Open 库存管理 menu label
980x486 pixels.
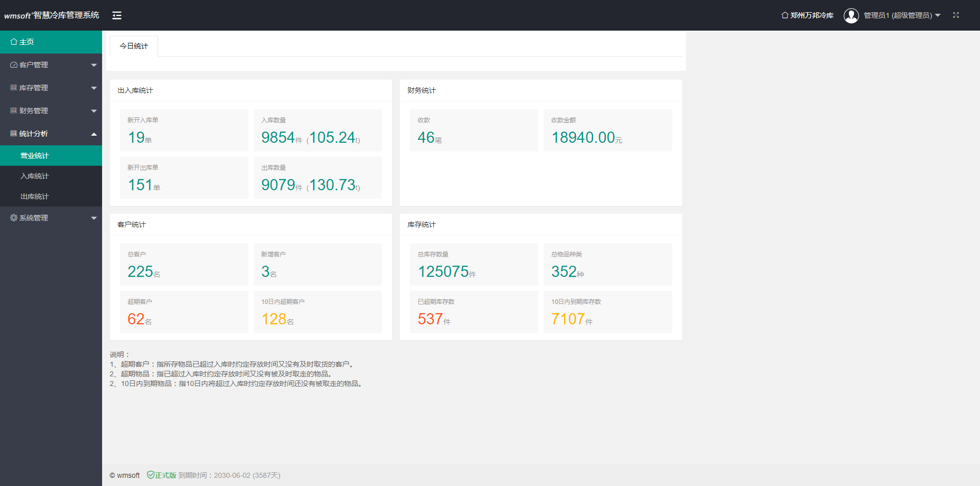tap(34, 88)
